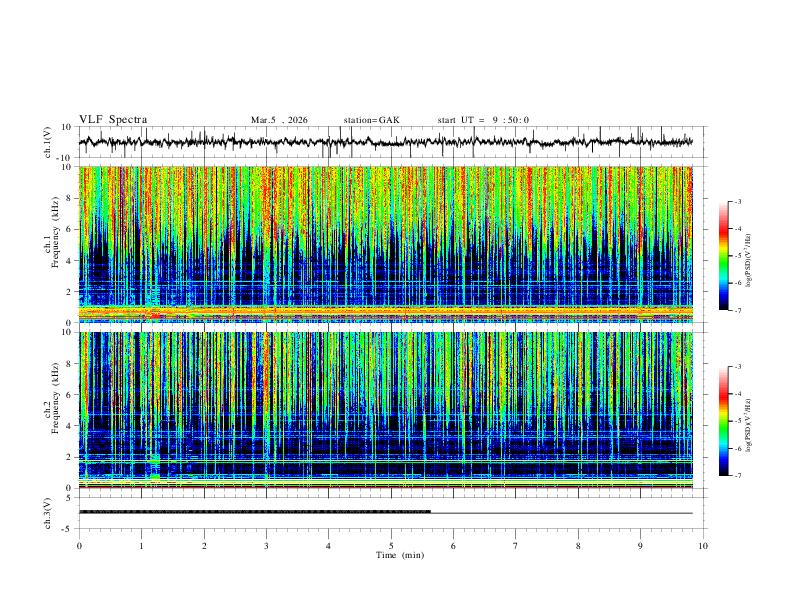Click the "Time (min)" axis label
The image size is (792, 612).
coord(400,555)
